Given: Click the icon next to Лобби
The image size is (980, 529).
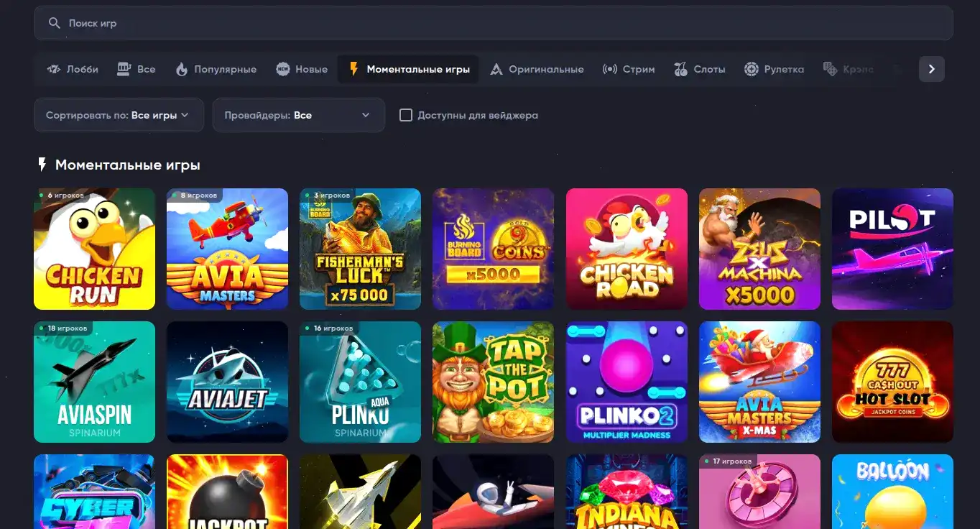Looking at the screenshot, I should pyautogui.click(x=53, y=68).
